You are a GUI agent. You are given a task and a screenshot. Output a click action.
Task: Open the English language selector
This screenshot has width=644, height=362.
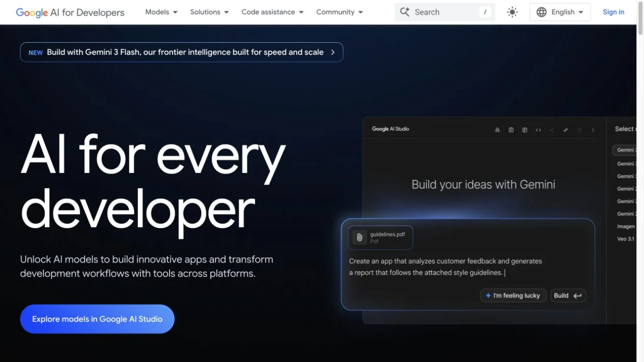(560, 12)
